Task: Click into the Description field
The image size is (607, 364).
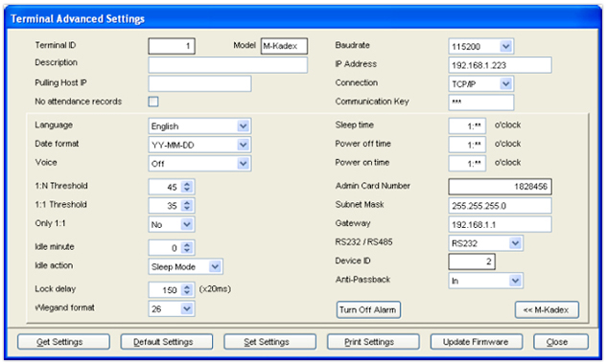Action: [x=228, y=65]
